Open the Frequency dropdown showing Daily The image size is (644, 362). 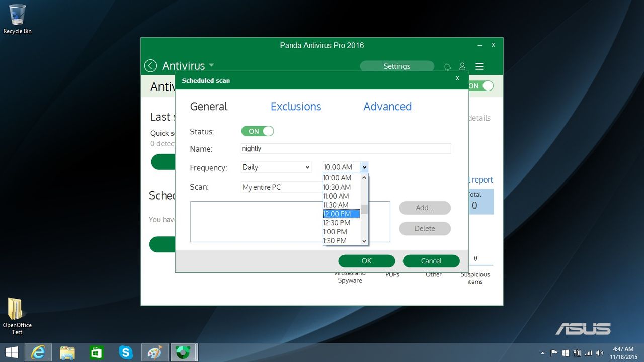click(276, 167)
